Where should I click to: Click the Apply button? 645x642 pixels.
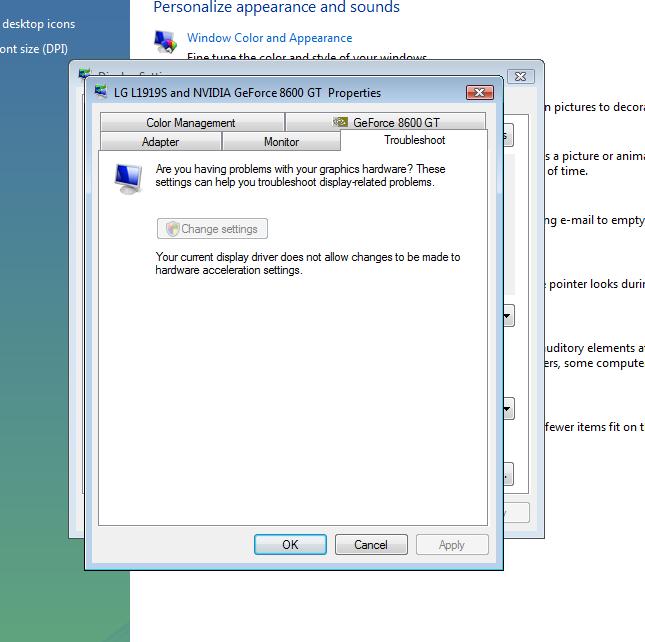click(452, 545)
